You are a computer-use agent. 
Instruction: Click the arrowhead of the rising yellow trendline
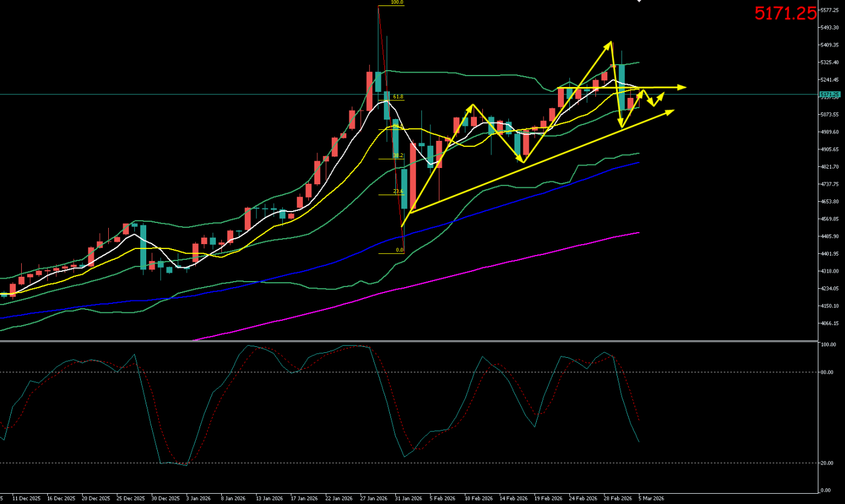pyautogui.click(x=670, y=111)
